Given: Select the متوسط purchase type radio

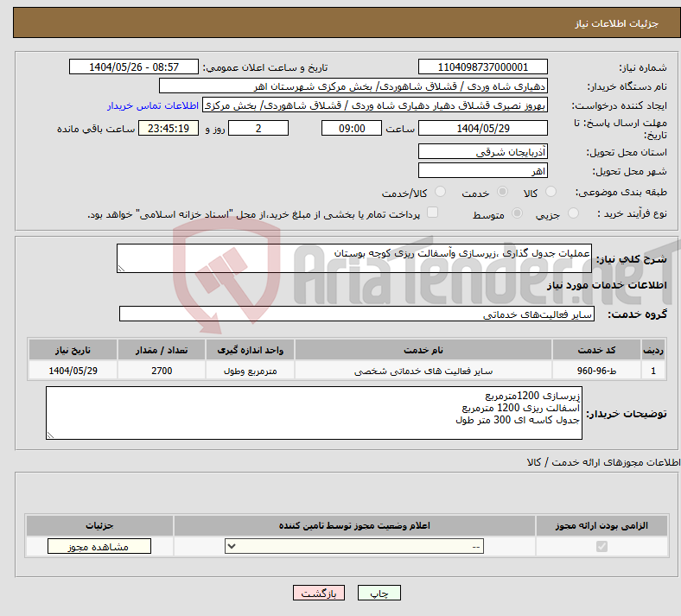Looking at the screenshot, I should (517, 213).
